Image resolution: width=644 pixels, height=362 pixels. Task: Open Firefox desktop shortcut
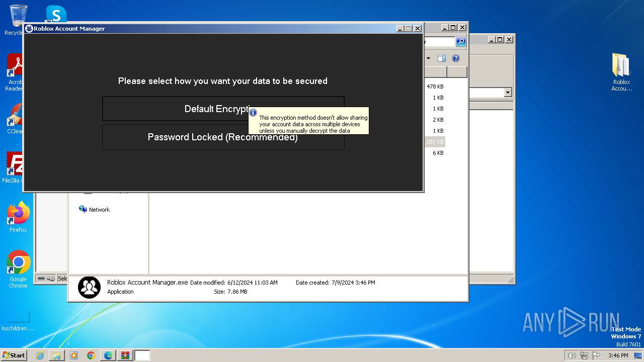(18, 217)
